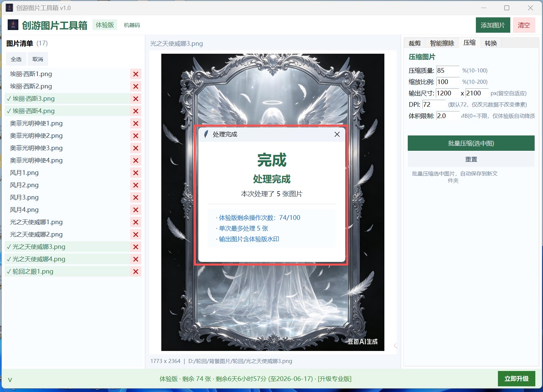This screenshot has height=392, width=543.
Task: Remove 风月3.png with the red X
Action: click(136, 198)
